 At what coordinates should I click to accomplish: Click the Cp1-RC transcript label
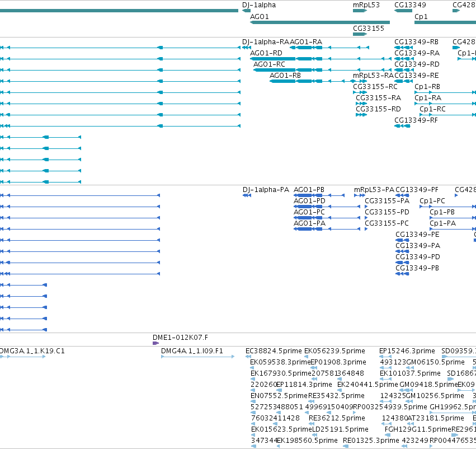point(432,109)
